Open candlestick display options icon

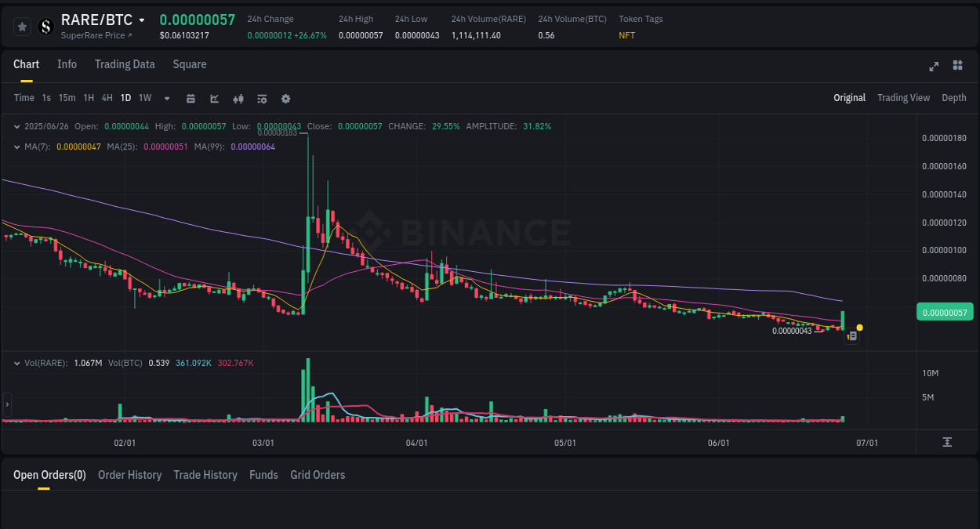coord(238,98)
